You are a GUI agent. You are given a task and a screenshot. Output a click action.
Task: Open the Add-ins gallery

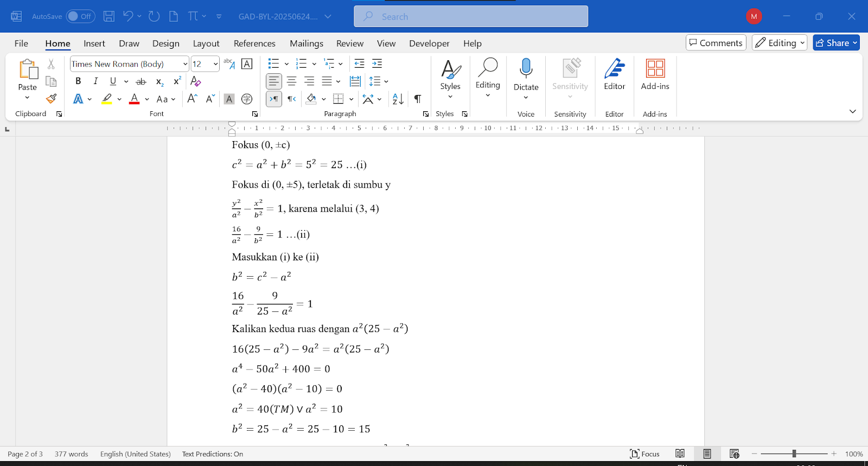pos(655,75)
